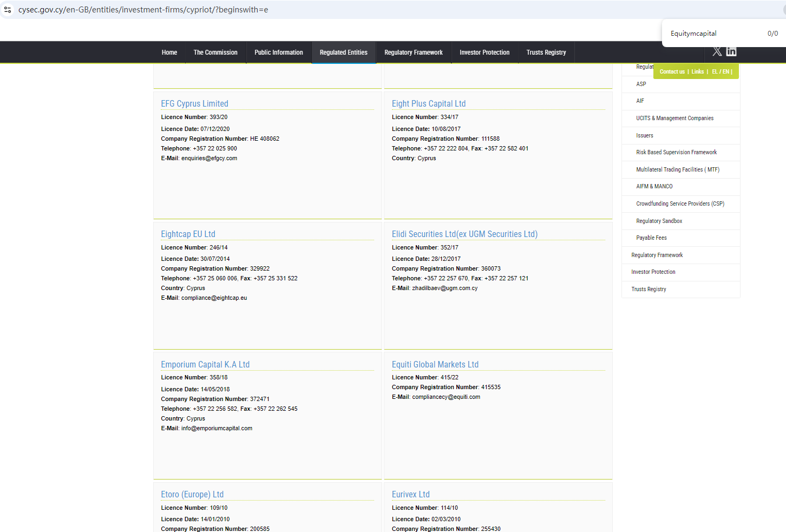View Equiti Global Markets Ltd details
Image resolution: width=786 pixels, height=532 pixels.
pos(435,365)
